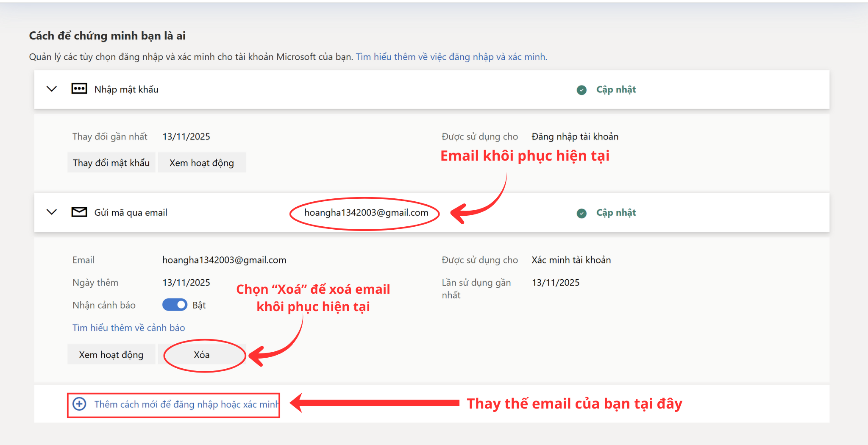Turn off the Nhận cảnh báo toggle
The image size is (868, 445).
[175, 305]
